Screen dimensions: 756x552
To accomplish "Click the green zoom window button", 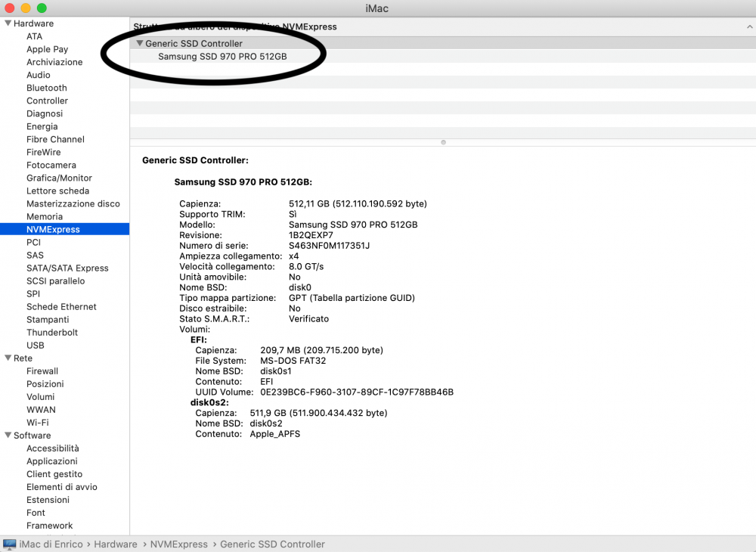I will click(42, 8).
